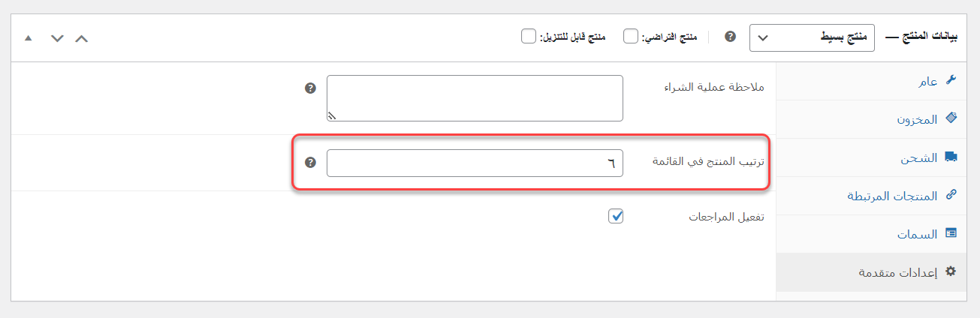Click the المخزون inventory tag icon
Image resolution: width=980 pixels, height=318 pixels.
pos(951,118)
